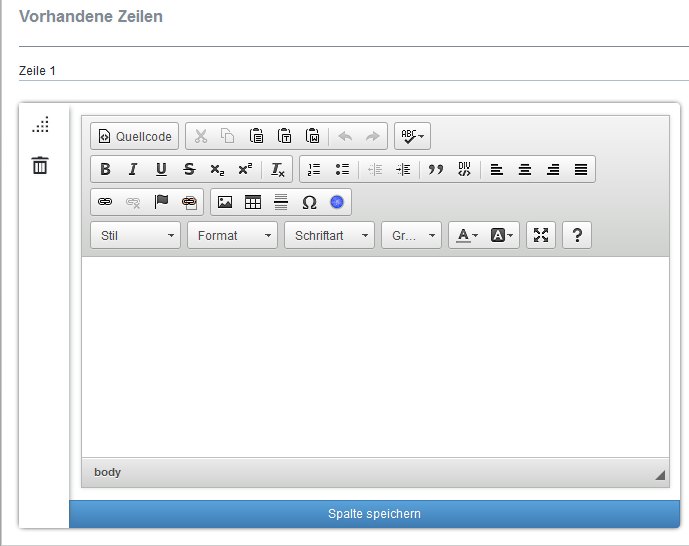This screenshot has width=689, height=546.
Task: Click the dotted move handle icon
Action: [40, 125]
